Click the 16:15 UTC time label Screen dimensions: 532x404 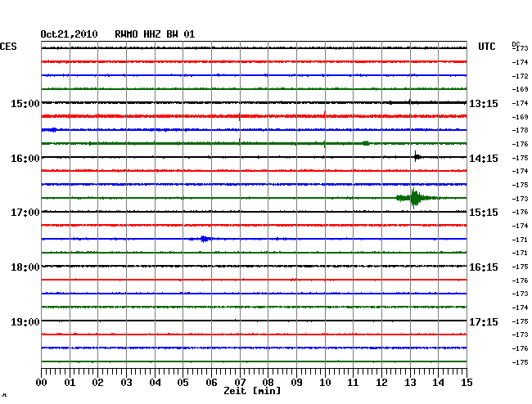(x=484, y=267)
